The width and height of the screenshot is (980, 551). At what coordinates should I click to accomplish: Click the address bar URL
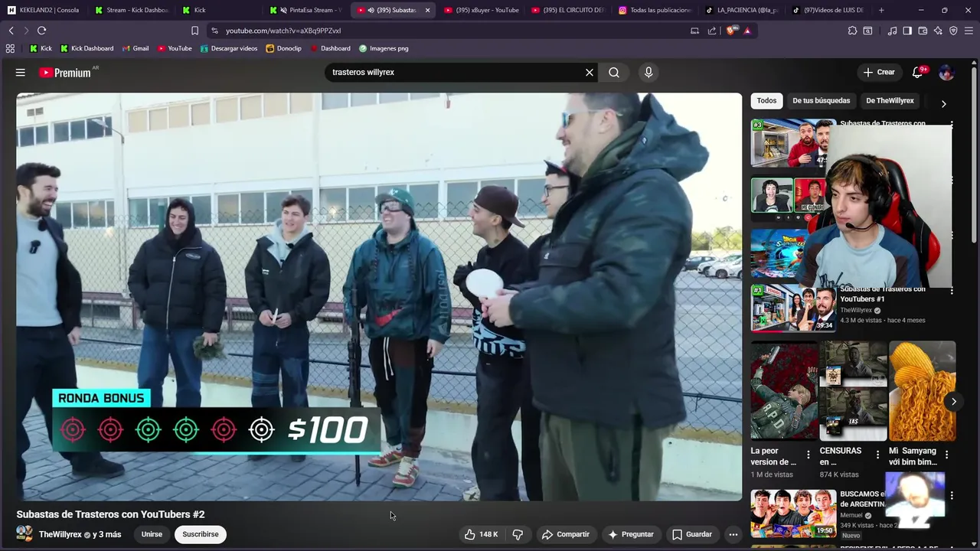[x=283, y=31]
